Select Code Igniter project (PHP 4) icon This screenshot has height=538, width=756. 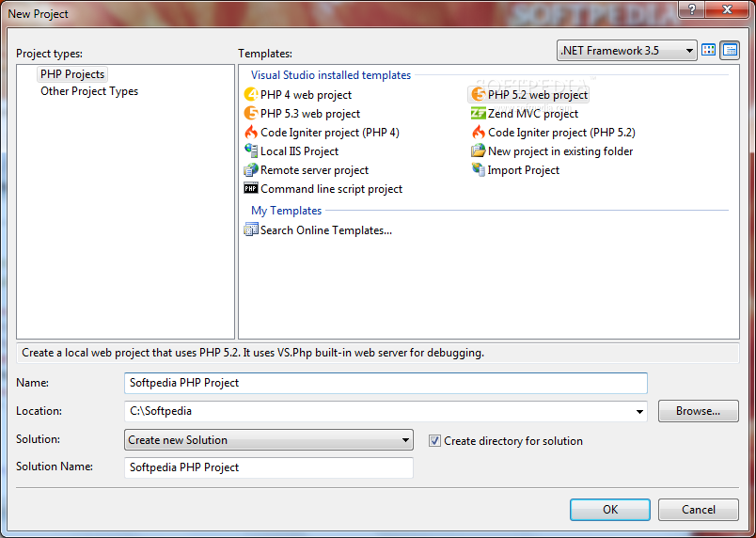coord(251,132)
